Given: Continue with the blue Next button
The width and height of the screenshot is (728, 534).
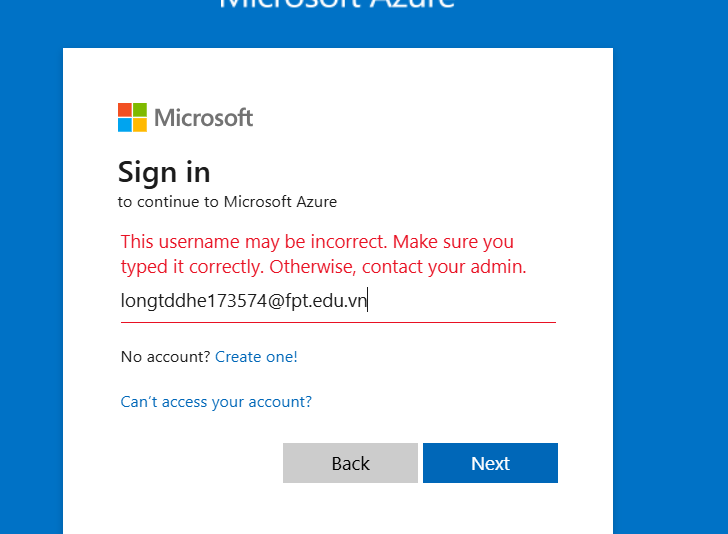Looking at the screenshot, I should coord(490,463).
